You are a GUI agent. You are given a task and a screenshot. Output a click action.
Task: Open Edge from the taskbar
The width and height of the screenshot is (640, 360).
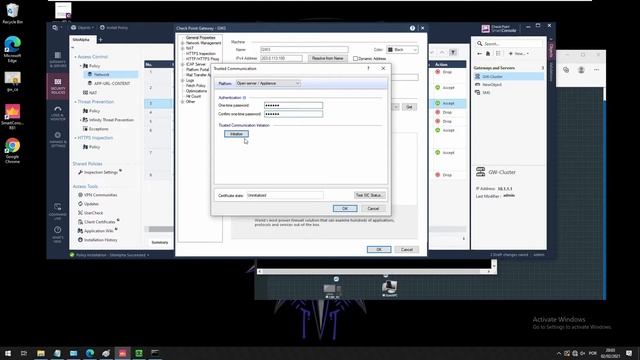(90, 353)
